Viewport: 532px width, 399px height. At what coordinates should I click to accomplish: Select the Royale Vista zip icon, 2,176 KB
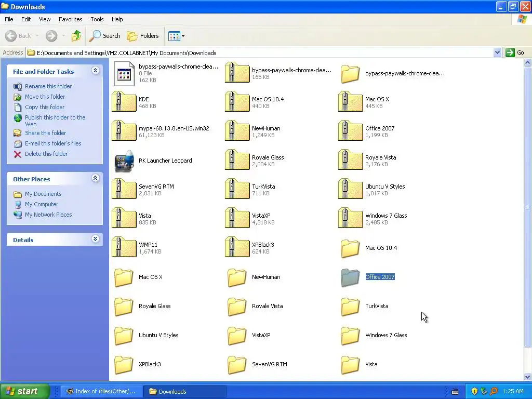351,159
